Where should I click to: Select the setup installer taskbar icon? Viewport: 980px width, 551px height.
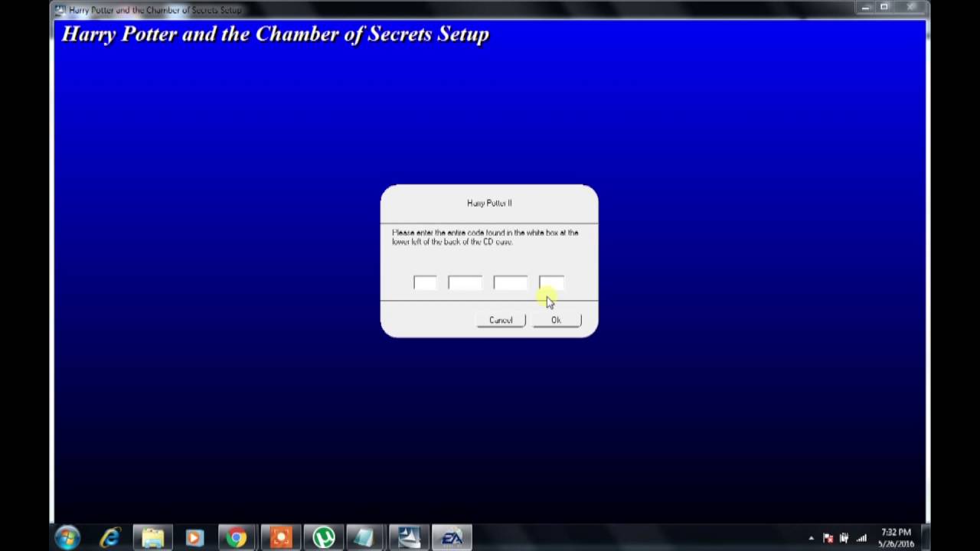point(408,538)
